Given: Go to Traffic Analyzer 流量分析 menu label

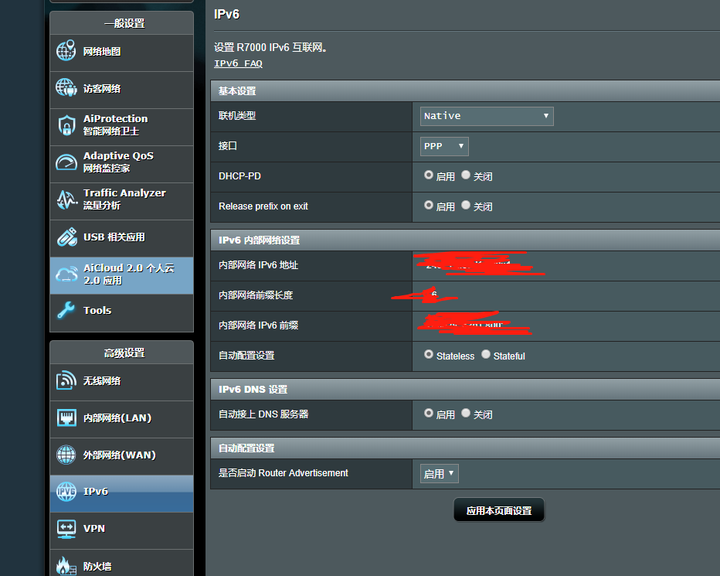Looking at the screenshot, I should pyautogui.click(x=124, y=199).
